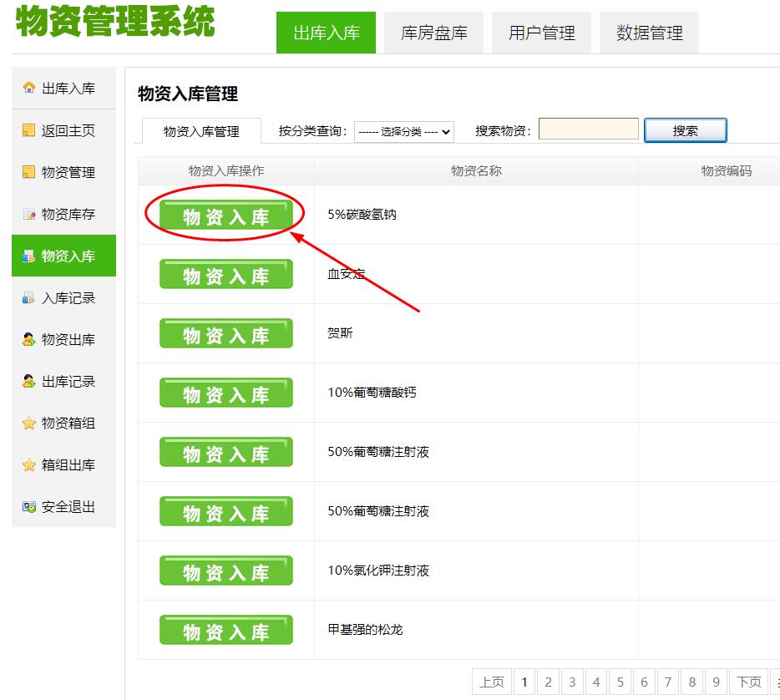Click the home icon beside 出库入库 in sidebar

(29, 88)
